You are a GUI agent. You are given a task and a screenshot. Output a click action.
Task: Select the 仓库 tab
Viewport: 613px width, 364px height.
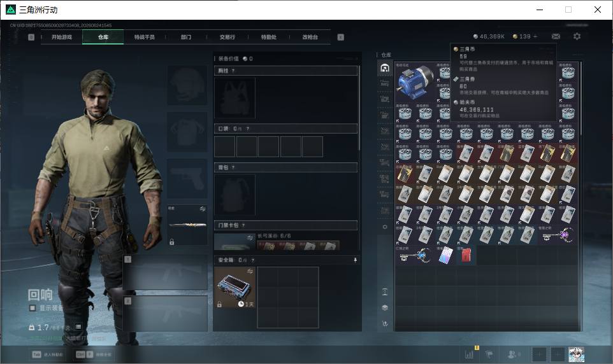[103, 37]
